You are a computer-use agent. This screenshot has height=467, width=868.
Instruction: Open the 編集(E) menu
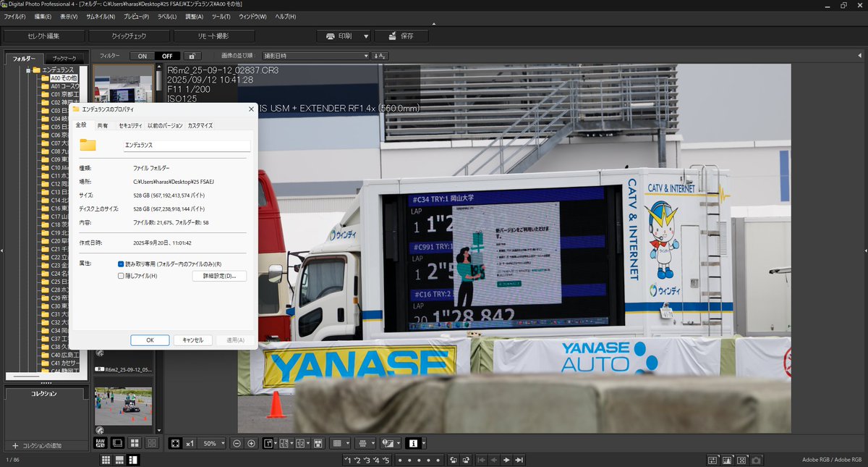(x=43, y=16)
